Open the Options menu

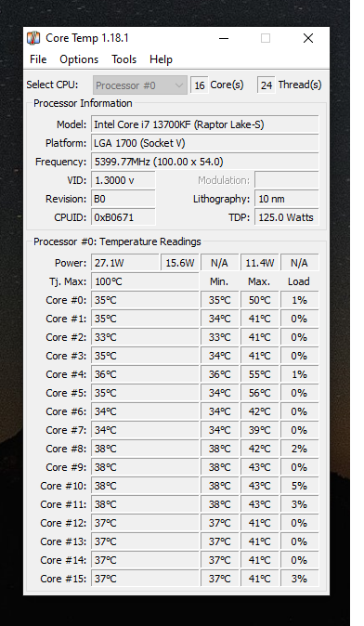tap(79, 59)
